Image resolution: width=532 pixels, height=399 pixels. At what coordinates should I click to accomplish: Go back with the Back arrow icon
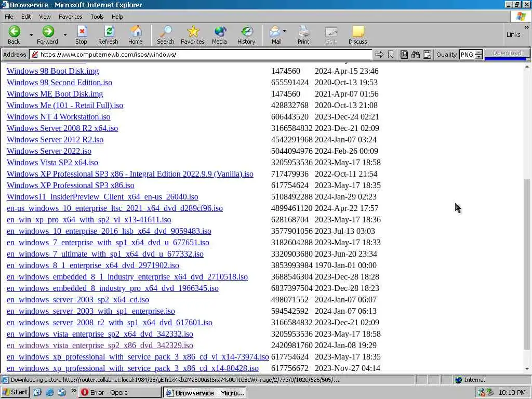point(14,32)
